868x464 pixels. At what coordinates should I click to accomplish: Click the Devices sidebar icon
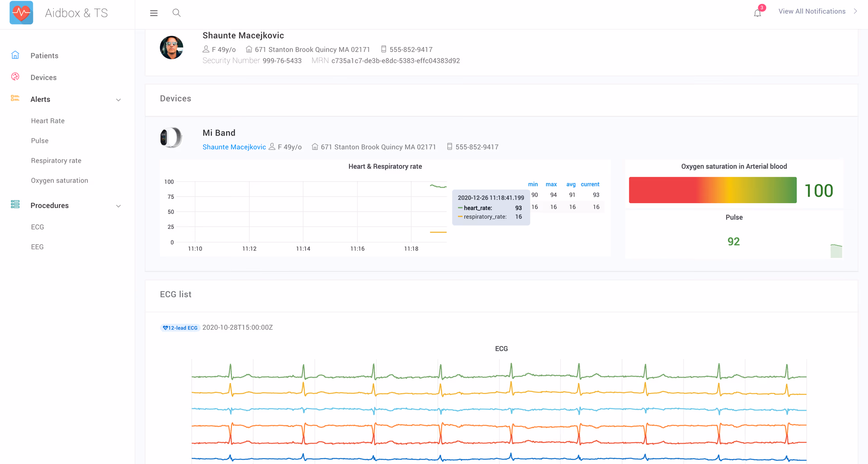pos(15,77)
